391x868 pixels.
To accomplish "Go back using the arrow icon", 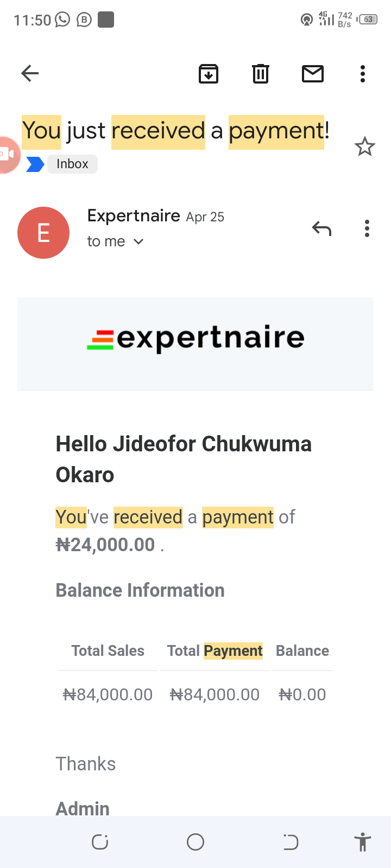I will [x=30, y=73].
